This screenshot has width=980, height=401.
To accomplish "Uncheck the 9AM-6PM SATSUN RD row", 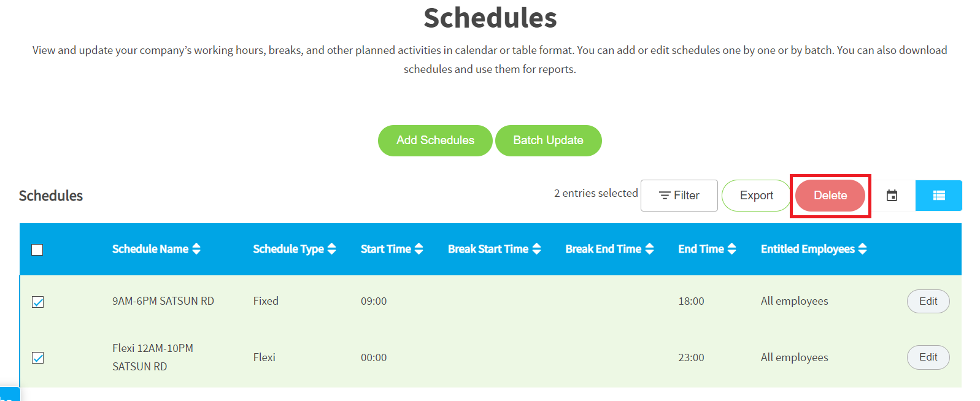I will click(x=38, y=302).
